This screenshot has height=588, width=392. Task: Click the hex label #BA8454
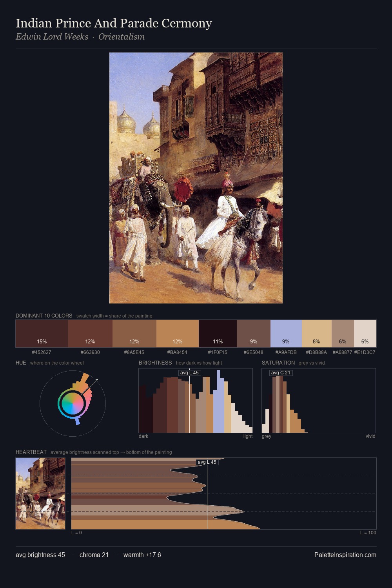[x=177, y=352]
